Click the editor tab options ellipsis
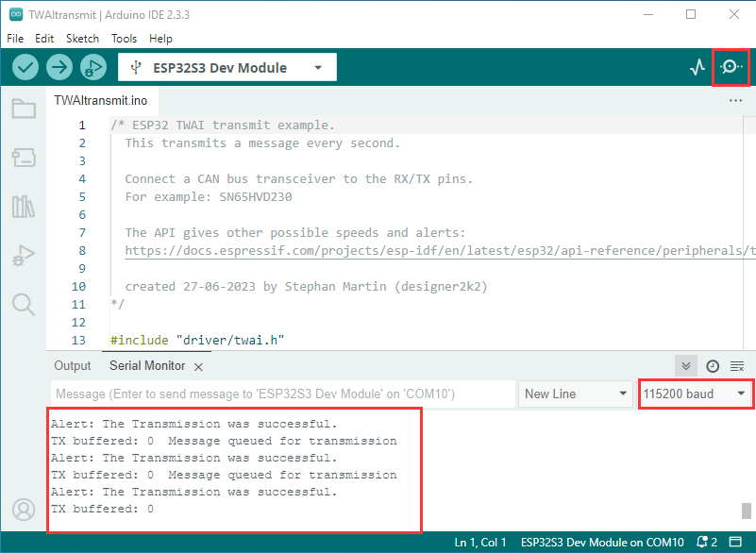This screenshot has height=553, width=756. [x=736, y=101]
